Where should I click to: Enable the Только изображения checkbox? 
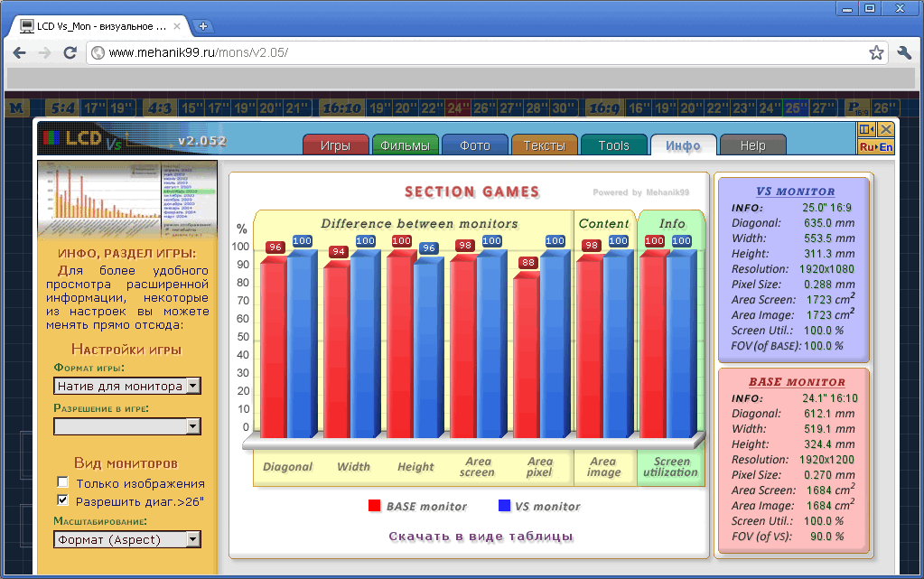(x=62, y=482)
